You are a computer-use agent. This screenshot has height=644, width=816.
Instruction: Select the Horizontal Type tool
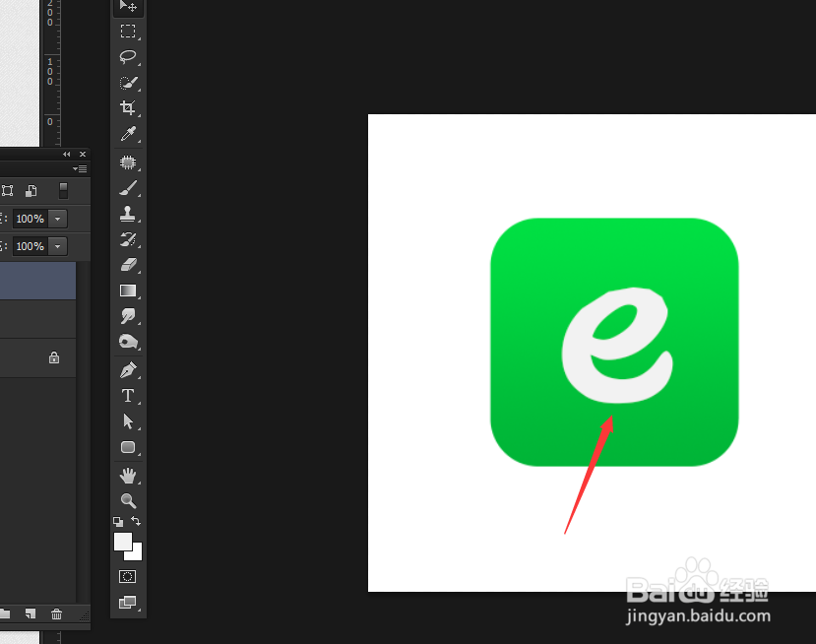point(128,396)
